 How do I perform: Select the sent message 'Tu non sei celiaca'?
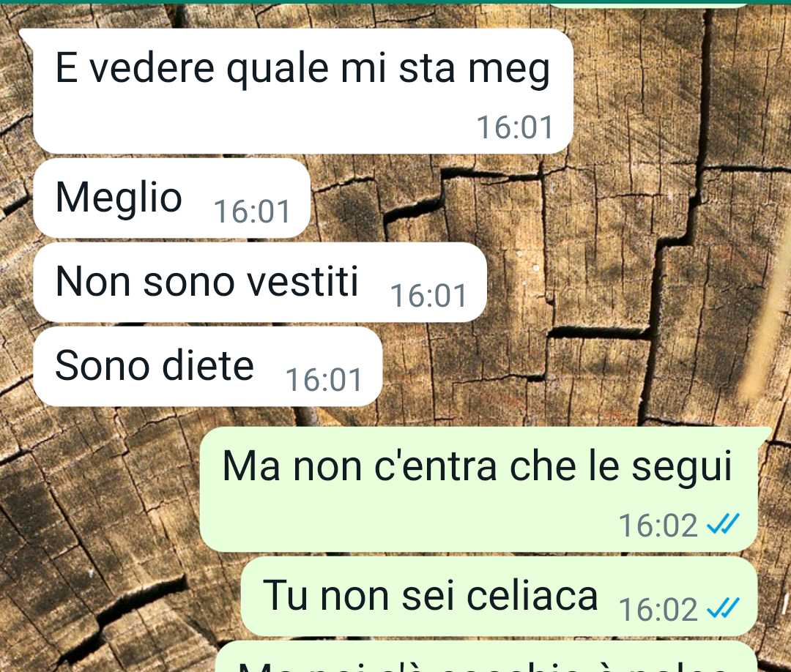click(500, 597)
